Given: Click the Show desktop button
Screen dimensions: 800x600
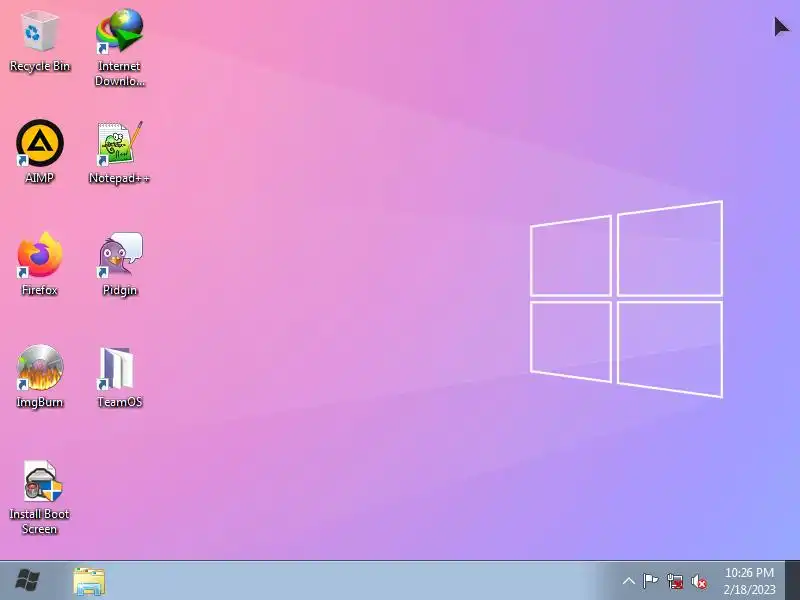Looking at the screenshot, I should click(x=792, y=581).
